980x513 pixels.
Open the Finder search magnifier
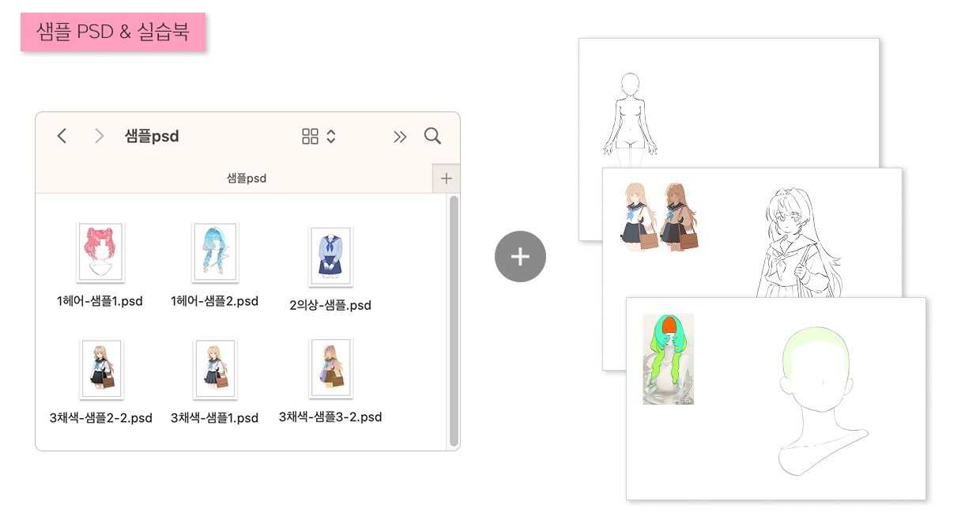[432, 136]
